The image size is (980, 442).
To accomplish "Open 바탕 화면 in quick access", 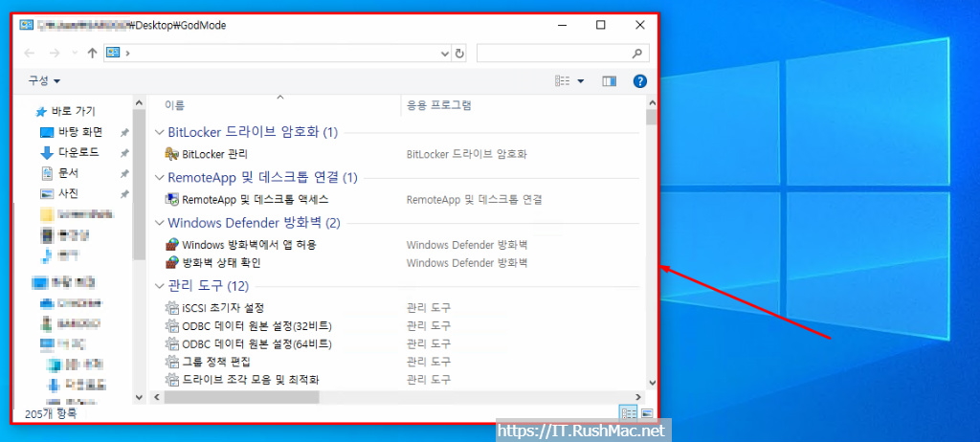I will [80, 133].
